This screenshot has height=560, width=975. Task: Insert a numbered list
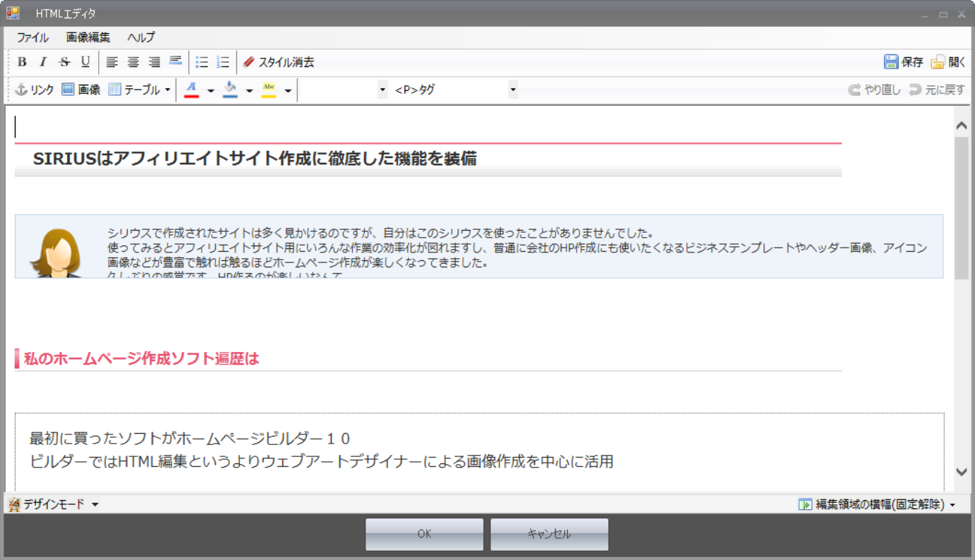coord(223,62)
